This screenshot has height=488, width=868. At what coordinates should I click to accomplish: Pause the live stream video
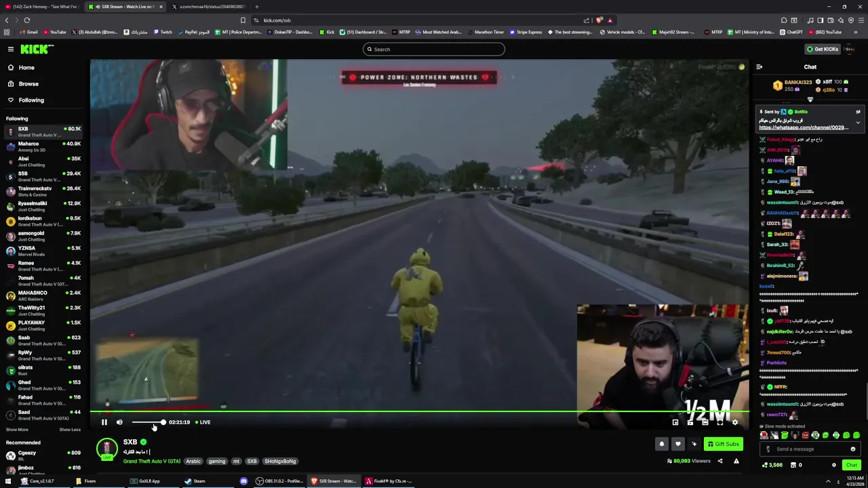(x=104, y=422)
